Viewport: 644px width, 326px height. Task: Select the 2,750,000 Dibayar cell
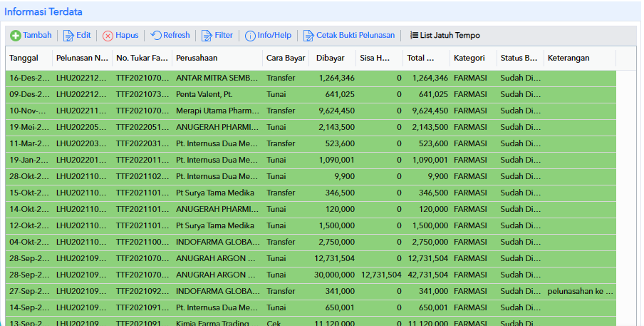(x=333, y=242)
